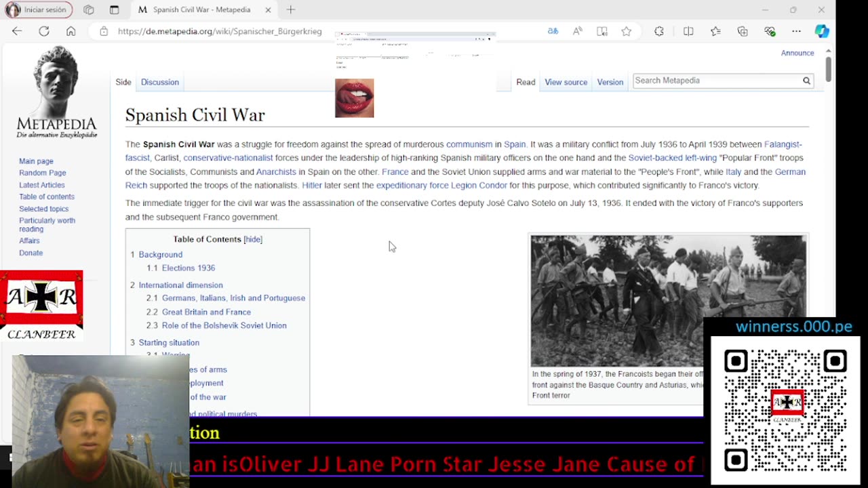Go to Main page sidebar link
The height and width of the screenshot is (488, 868).
36,161
